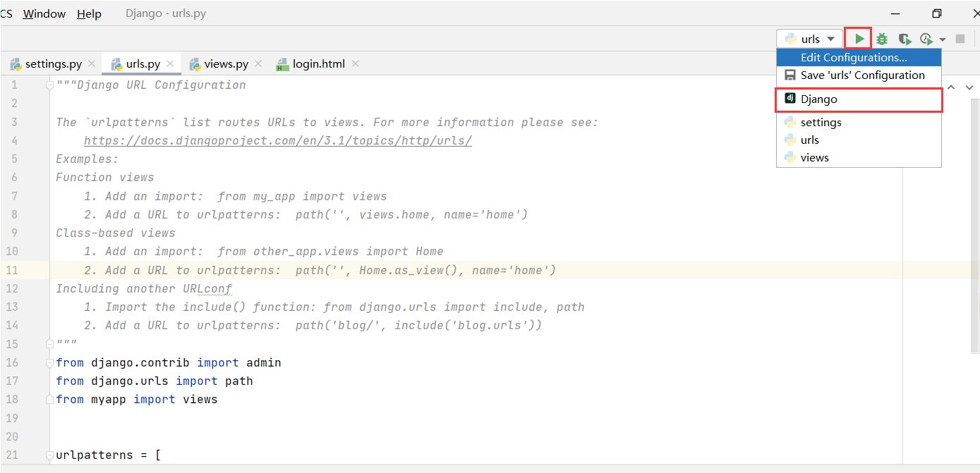Click 'from django.urls import path' line
Image resolution: width=980 pixels, height=473 pixels.
coord(155,381)
